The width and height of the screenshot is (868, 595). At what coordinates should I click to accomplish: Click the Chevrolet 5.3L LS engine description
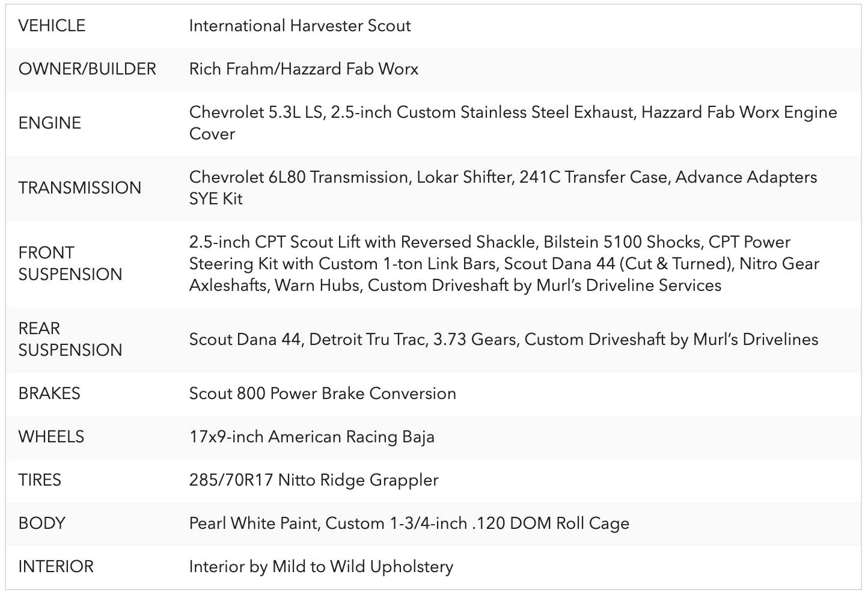click(513, 123)
